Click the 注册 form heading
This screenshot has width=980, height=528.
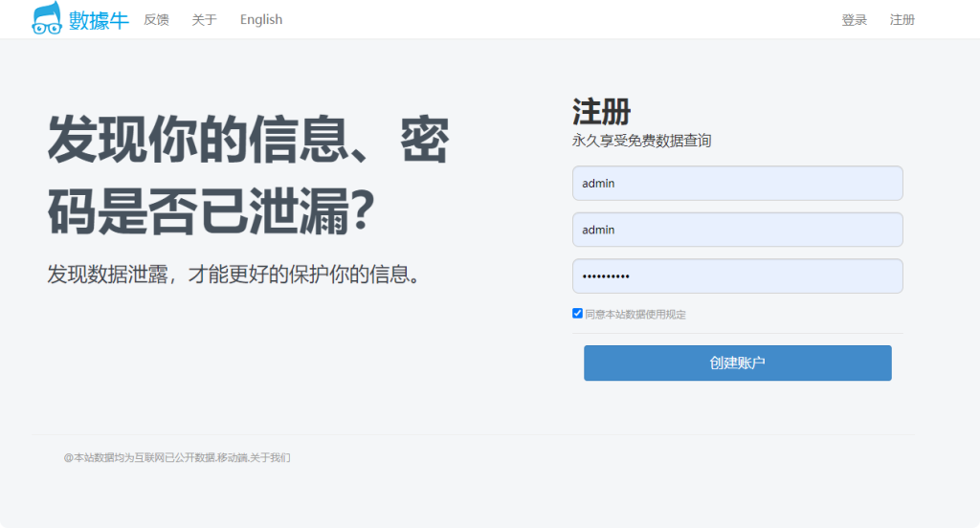coord(601,113)
